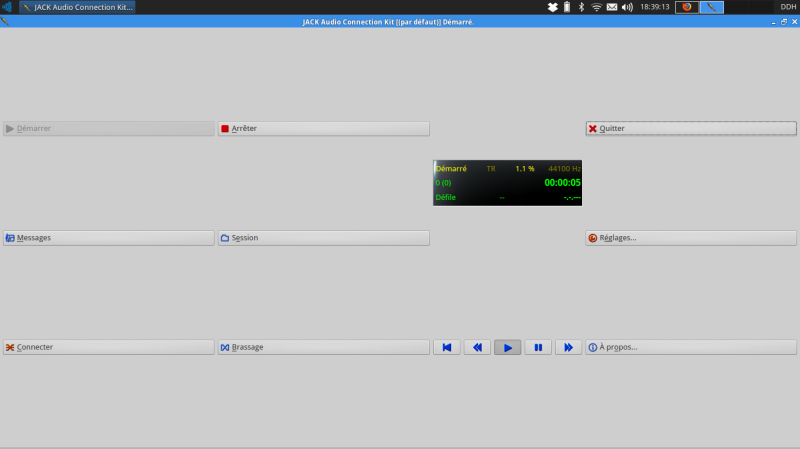Open the Connecter connections window
Screen dimensions: 800x449
(x=109, y=347)
